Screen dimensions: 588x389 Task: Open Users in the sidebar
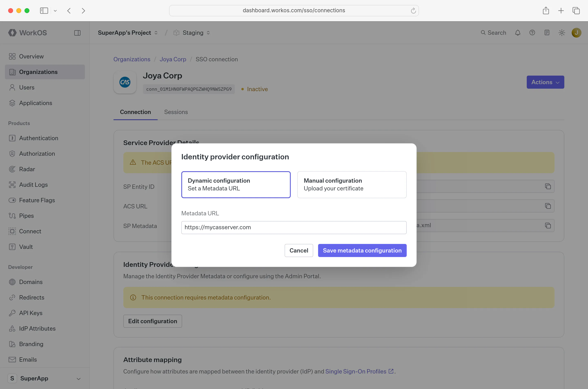point(45,87)
